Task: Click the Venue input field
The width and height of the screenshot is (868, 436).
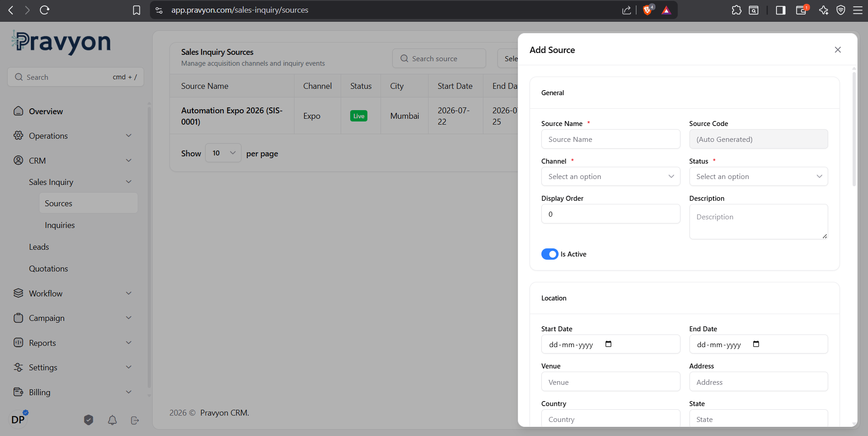Action: tap(611, 382)
